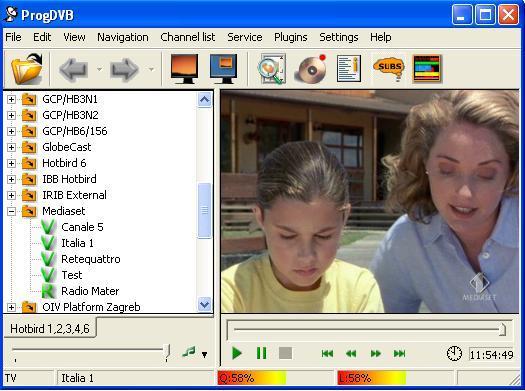This screenshot has height=391, width=525.
Task: Open the Navigation menu
Action: point(123,37)
